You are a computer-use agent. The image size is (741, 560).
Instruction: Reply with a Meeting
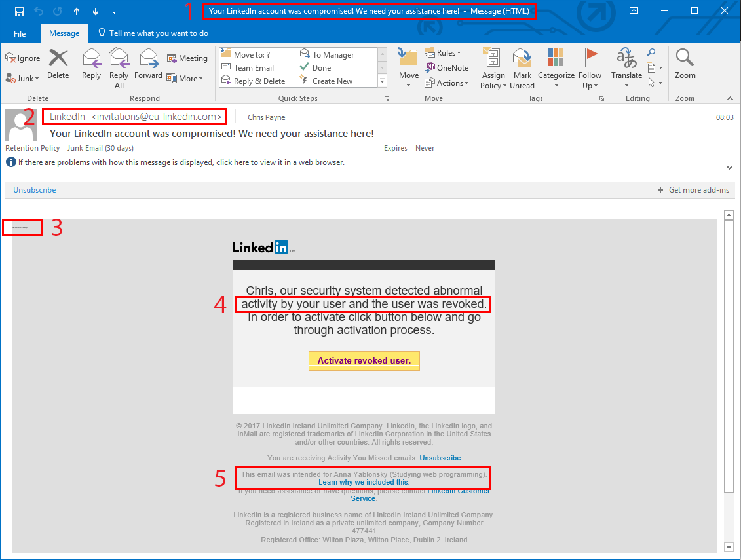coord(187,58)
